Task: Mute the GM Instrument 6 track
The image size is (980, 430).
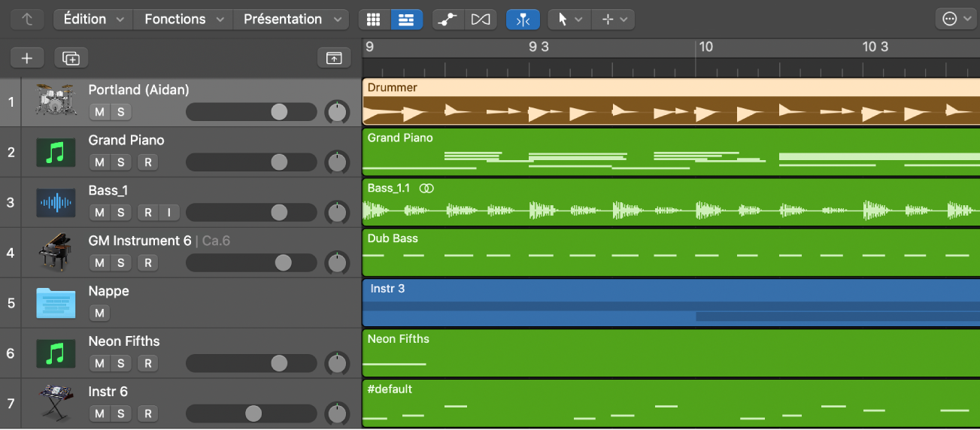Action: pyautogui.click(x=99, y=263)
